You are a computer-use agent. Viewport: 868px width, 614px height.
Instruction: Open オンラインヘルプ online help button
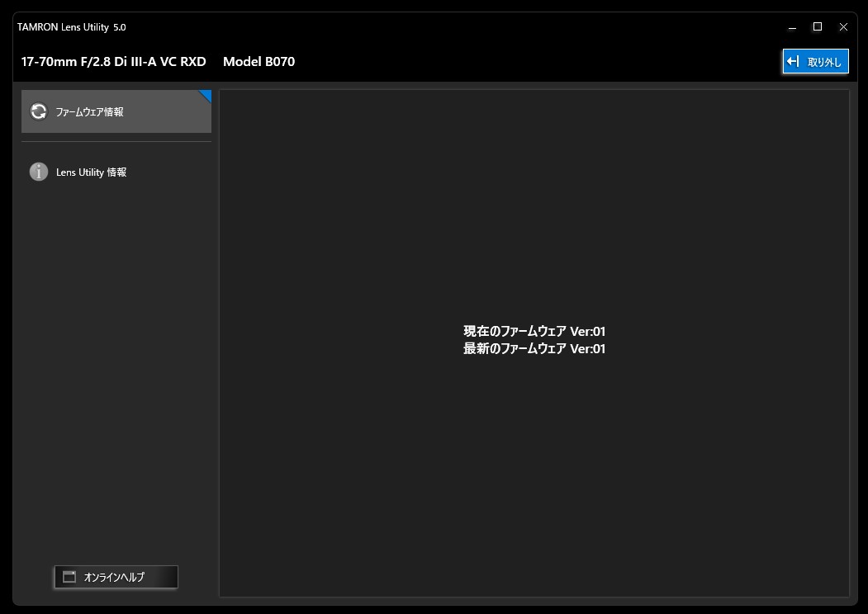click(x=116, y=577)
